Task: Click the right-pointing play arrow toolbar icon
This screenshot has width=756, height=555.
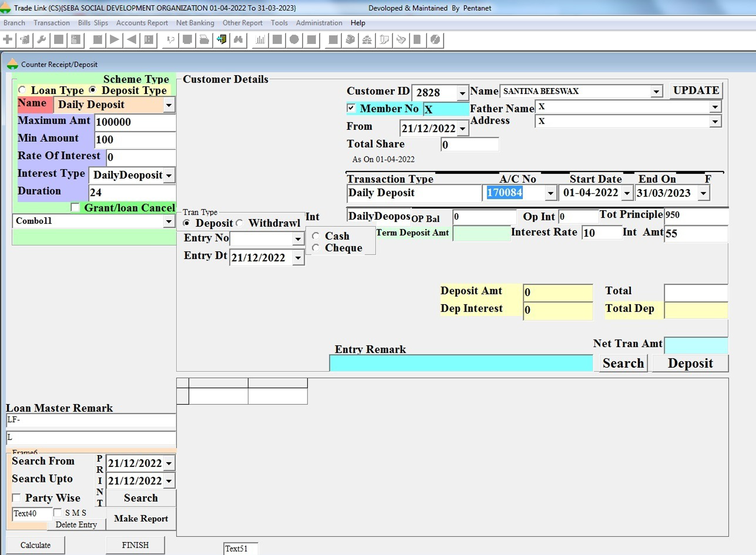Action: tap(114, 40)
